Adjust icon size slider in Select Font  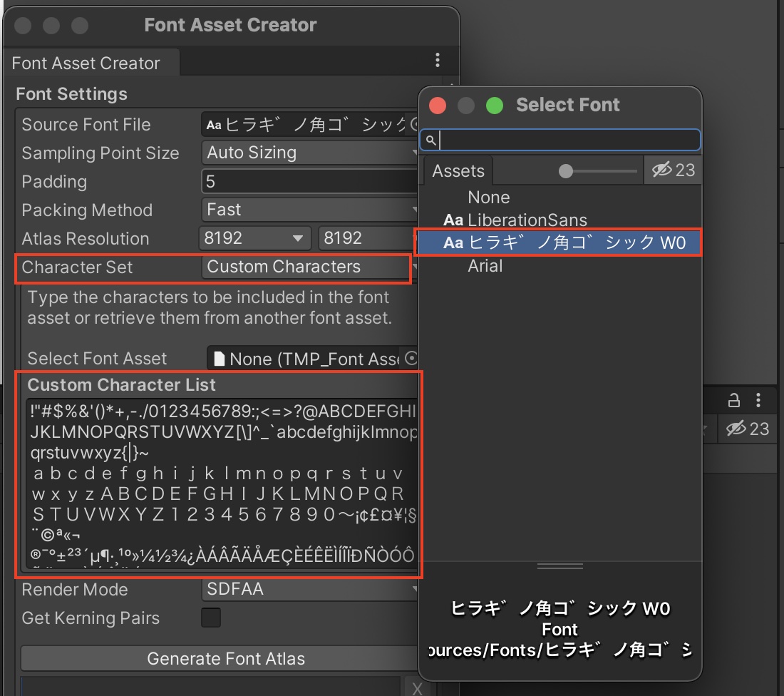(565, 171)
